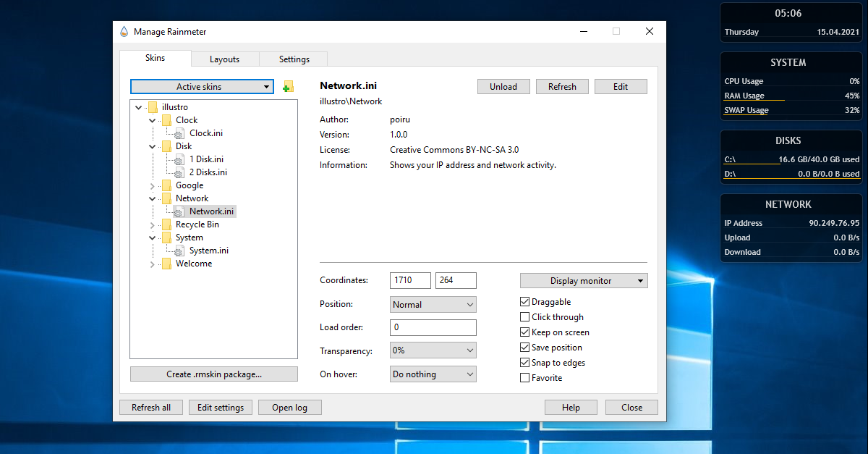The width and height of the screenshot is (868, 454).
Task: Open the Transparency dropdown
Action: click(x=433, y=350)
